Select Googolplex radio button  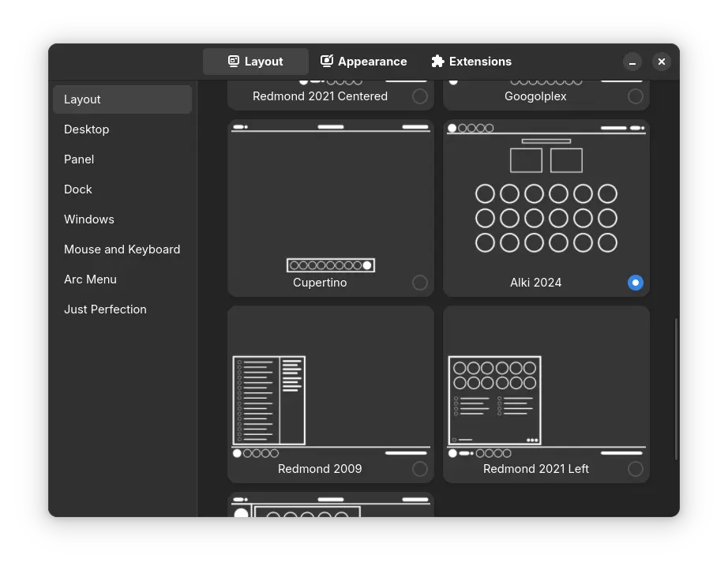(635, 96)
